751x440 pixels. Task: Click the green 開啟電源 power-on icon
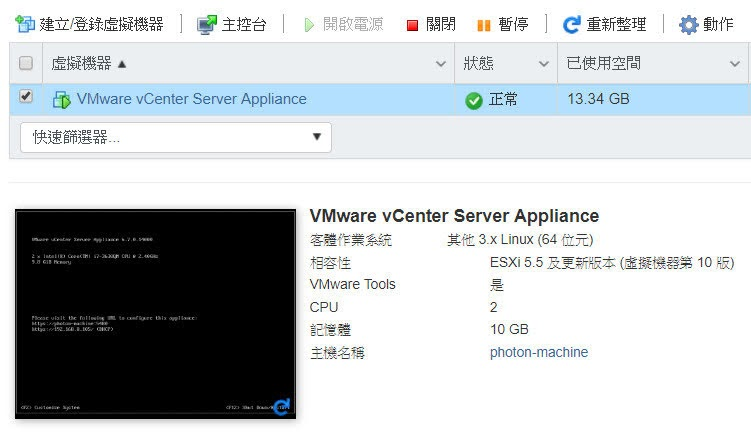309,25
